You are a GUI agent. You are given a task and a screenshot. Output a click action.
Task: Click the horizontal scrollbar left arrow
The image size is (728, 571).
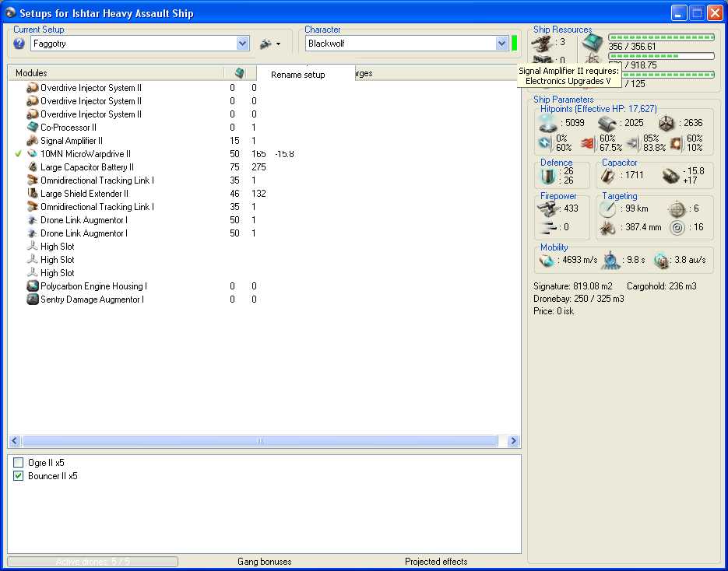point(15,440)
